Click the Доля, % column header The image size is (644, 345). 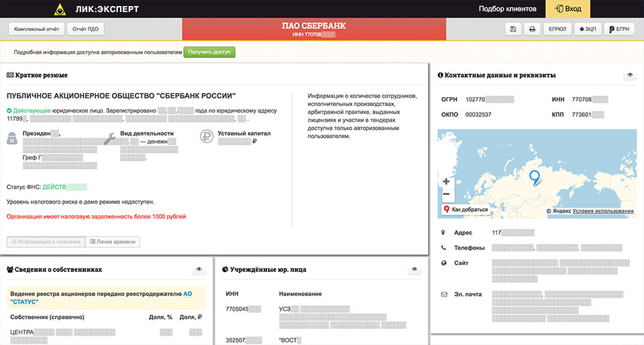pyautogui.click(x=160, y=317)
